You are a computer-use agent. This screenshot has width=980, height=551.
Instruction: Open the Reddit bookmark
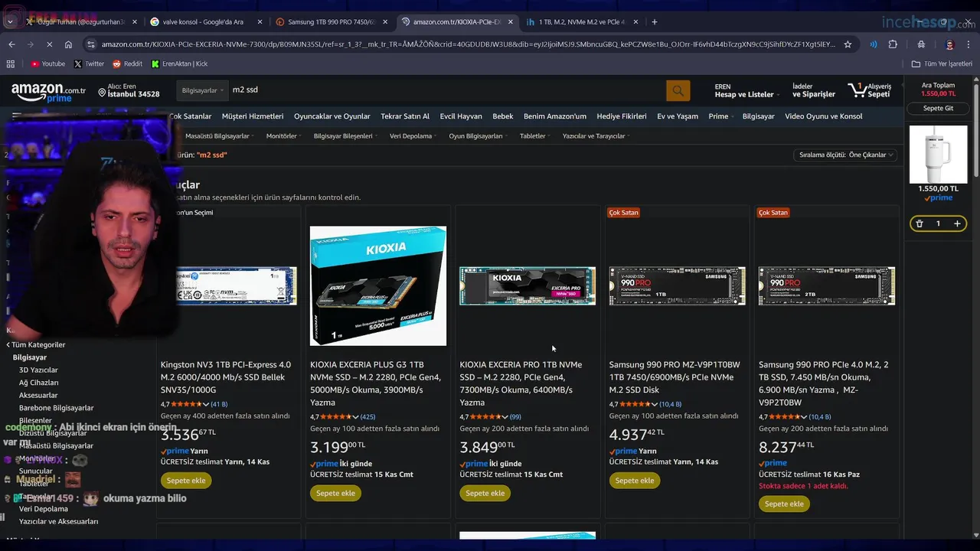click(127, 64)
